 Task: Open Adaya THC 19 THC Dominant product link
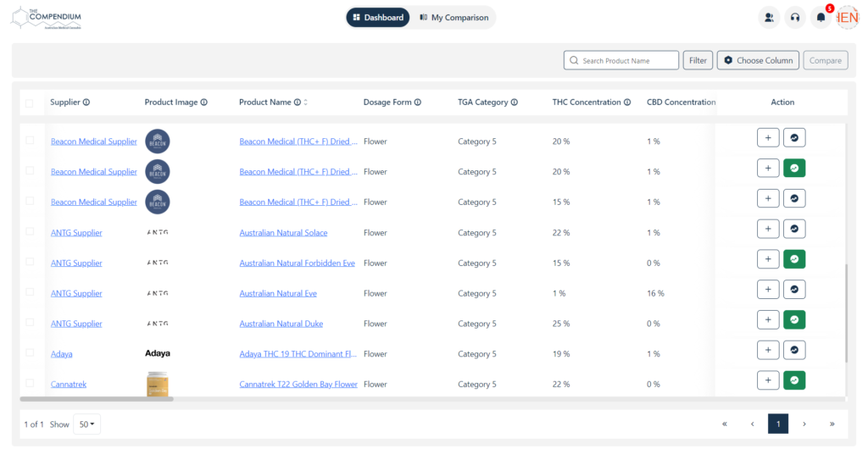click(298, 354)
